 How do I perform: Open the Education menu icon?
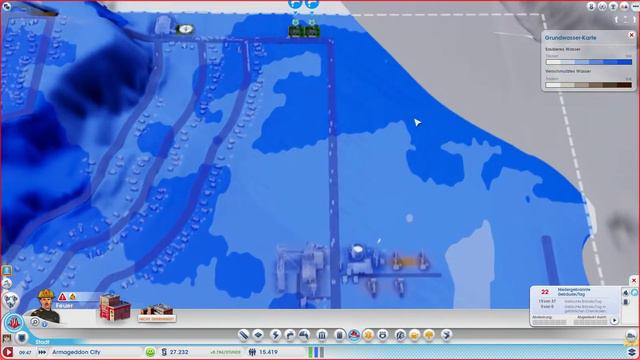400,335
